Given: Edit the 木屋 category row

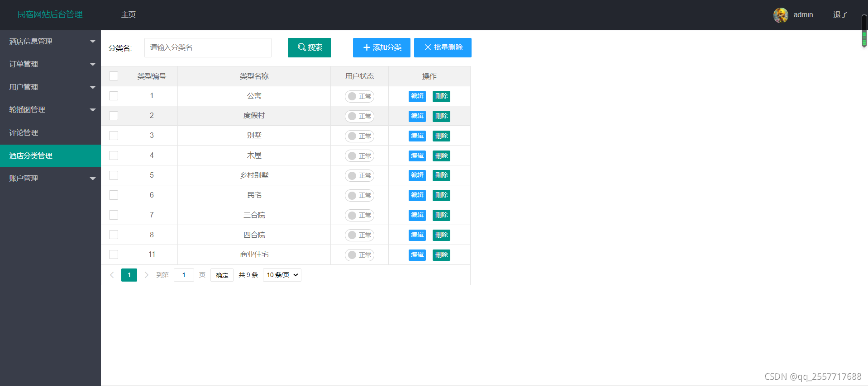Looking at the screenshot, I should tap(417, 156).
